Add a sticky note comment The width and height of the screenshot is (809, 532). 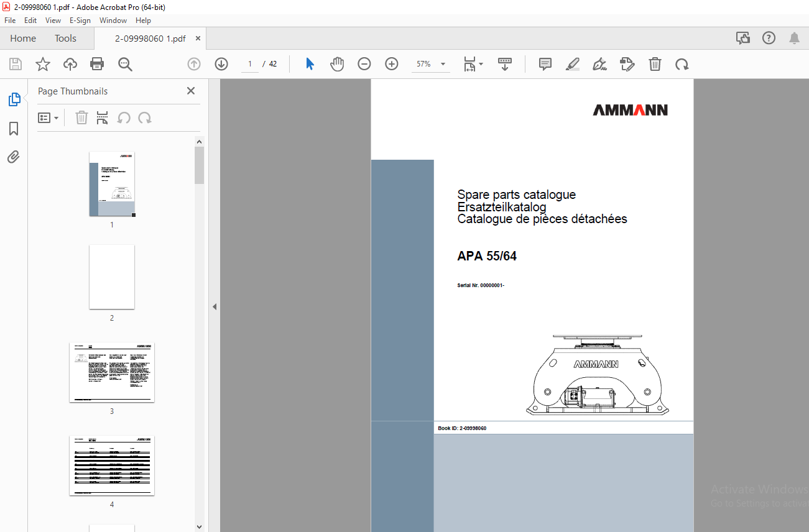click(545, 64)
